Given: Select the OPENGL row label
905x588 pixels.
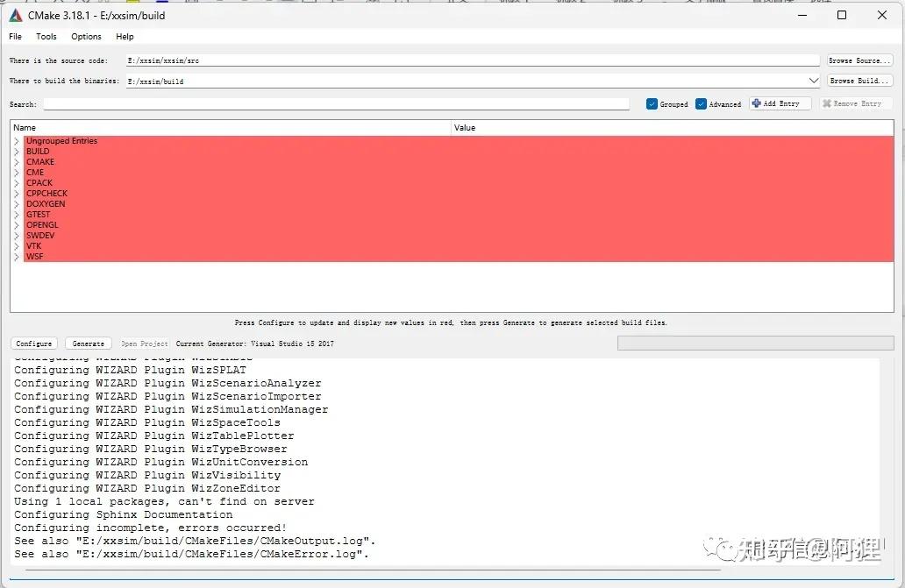Looking at the screenshot, I should pyautogui.click(x=42, y=225).
